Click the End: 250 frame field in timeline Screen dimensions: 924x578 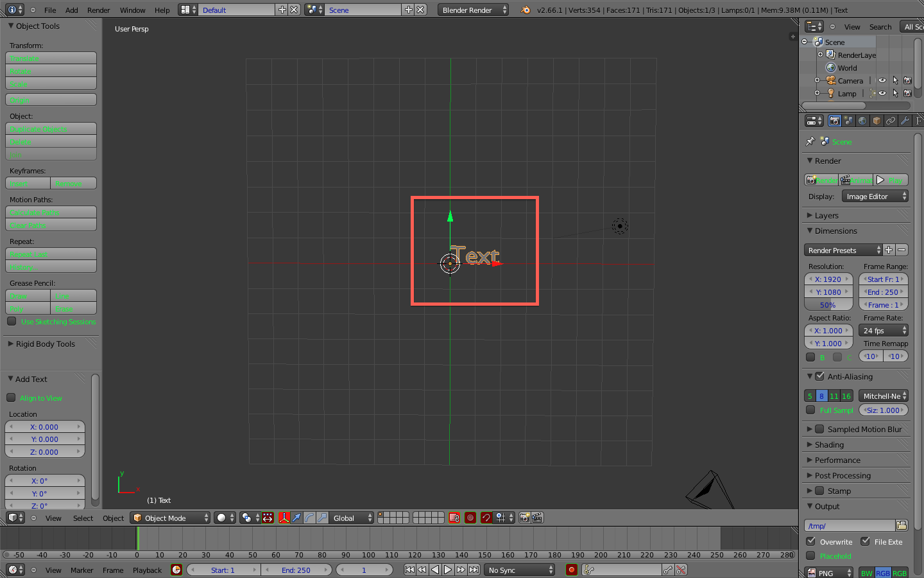[296, 570]
